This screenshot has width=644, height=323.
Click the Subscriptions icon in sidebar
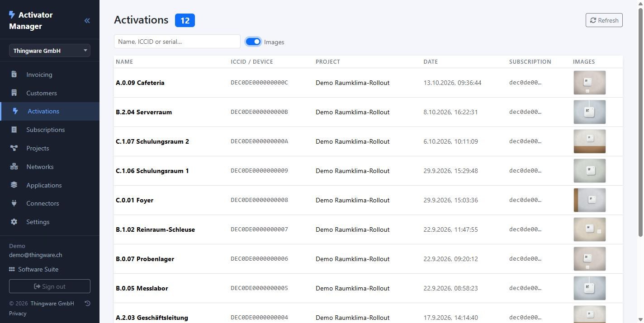click(14, 130)
